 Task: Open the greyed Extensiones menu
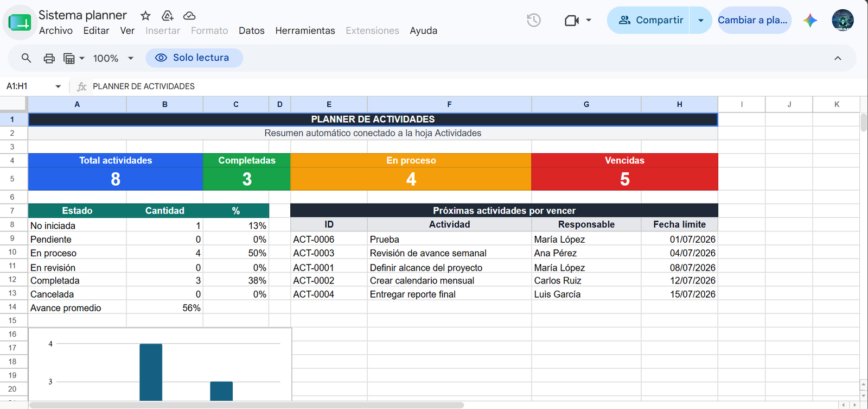click(372, 31)
